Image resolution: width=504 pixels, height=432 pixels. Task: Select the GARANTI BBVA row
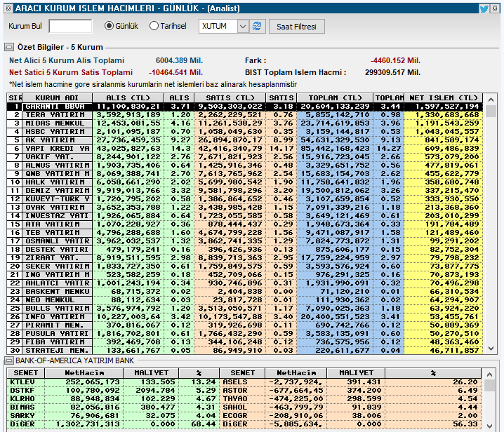click(244, 107)
